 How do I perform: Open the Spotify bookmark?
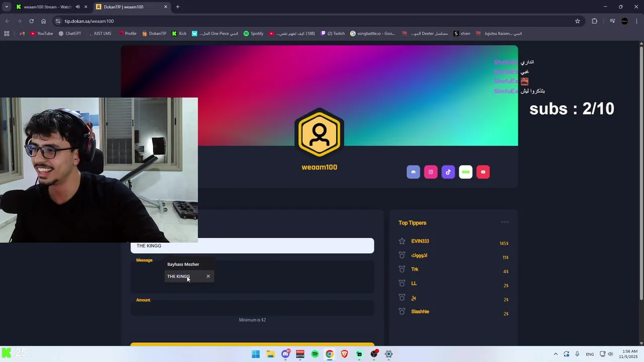click(x=254, y=34)
